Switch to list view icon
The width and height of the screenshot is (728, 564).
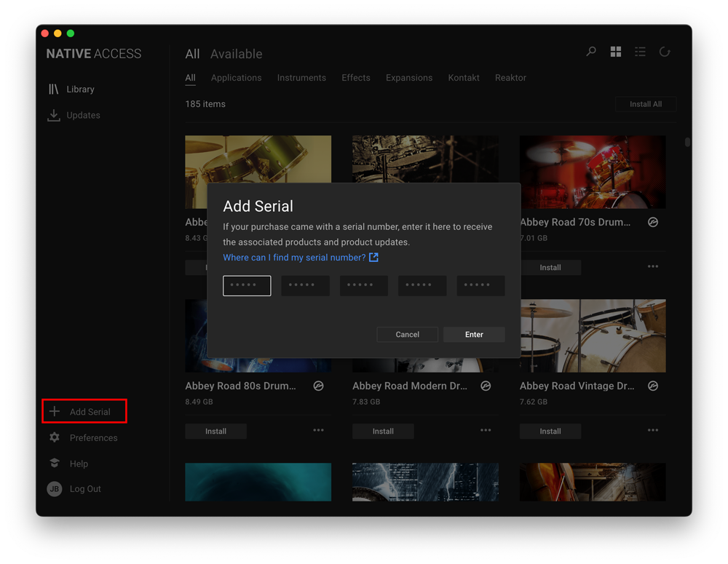[x=640, y=52]
